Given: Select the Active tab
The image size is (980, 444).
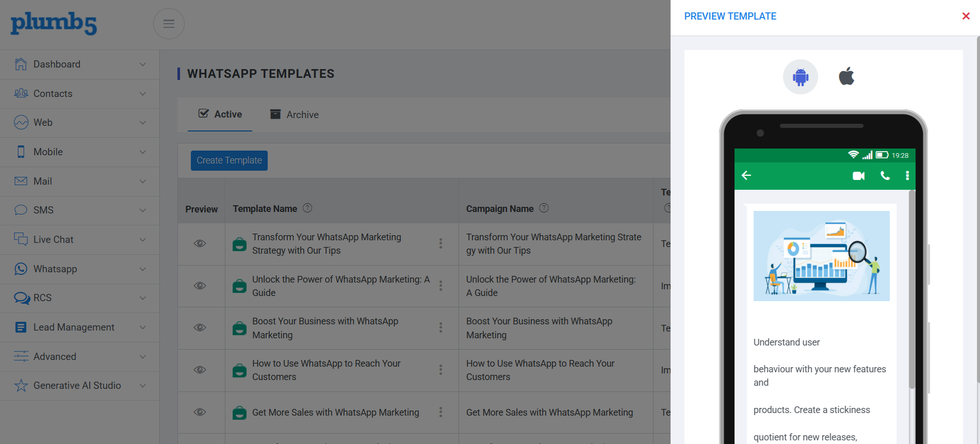Looking at the screenshot, I should (x=220, y=114).
